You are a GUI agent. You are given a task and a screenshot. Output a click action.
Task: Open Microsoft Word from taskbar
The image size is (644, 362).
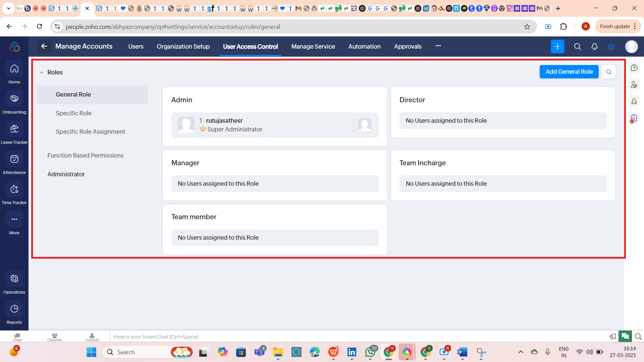462,352
